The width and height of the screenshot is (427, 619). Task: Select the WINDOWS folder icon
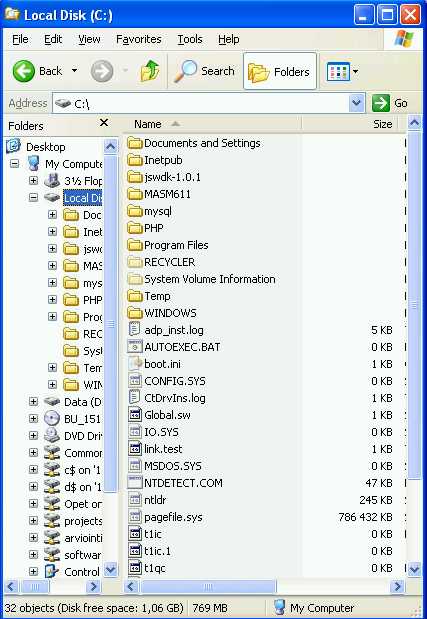tap(135, 313)
